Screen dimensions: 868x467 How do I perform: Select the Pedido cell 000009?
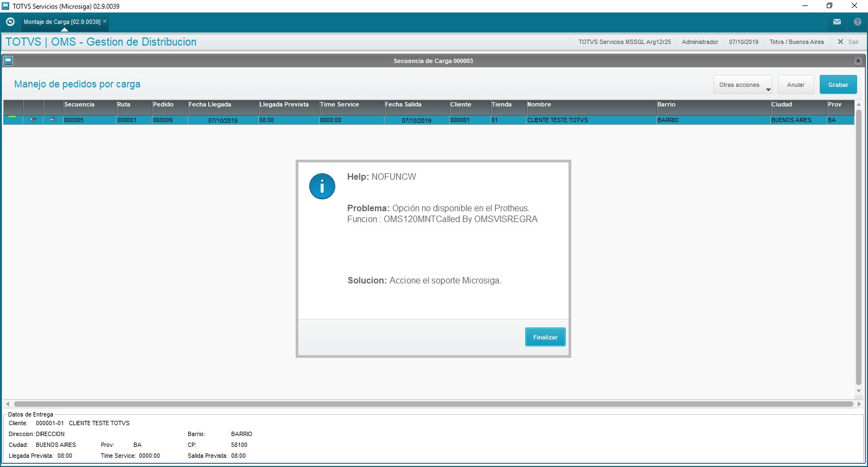(170, 120)
